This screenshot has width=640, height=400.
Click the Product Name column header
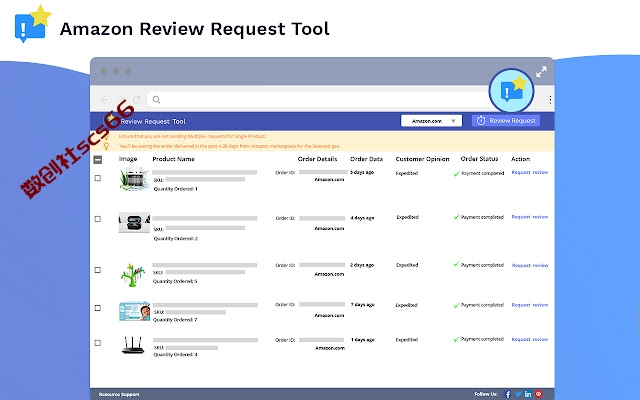[173, 159]
